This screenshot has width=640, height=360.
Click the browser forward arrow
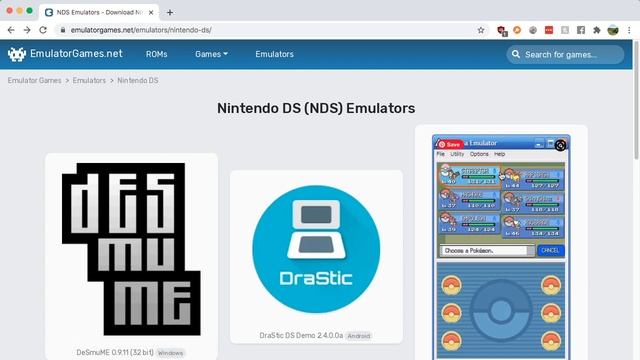click(27, 30)
